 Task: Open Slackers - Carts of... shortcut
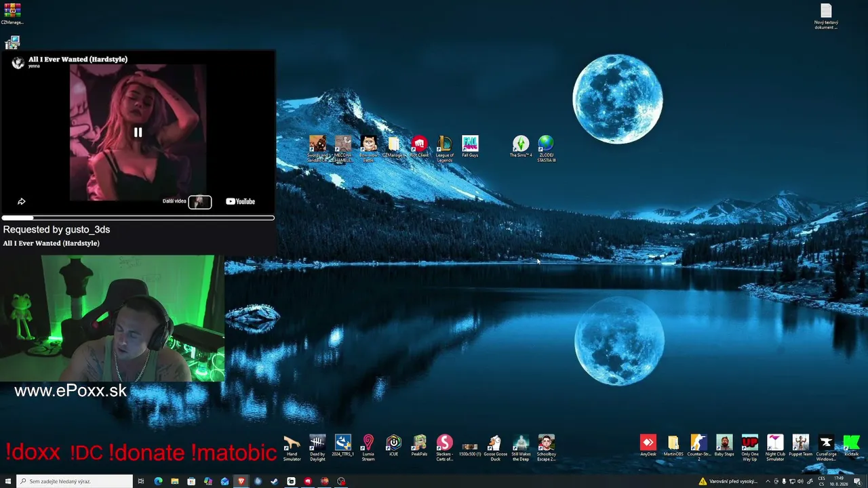click(x=445, y=449)
